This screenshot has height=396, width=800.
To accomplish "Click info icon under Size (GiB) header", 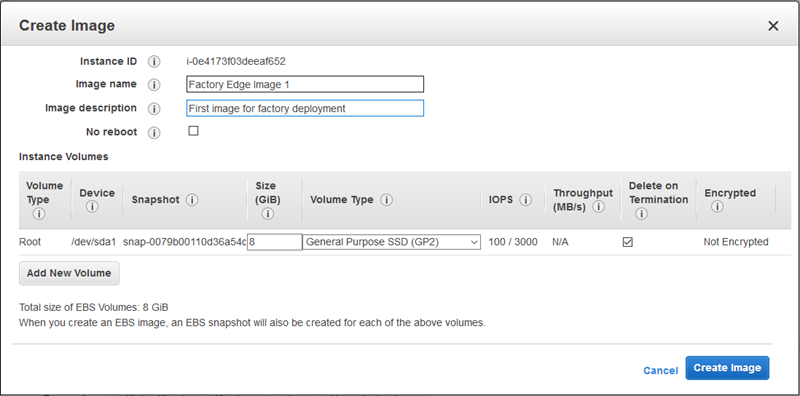I will point(267,214).
